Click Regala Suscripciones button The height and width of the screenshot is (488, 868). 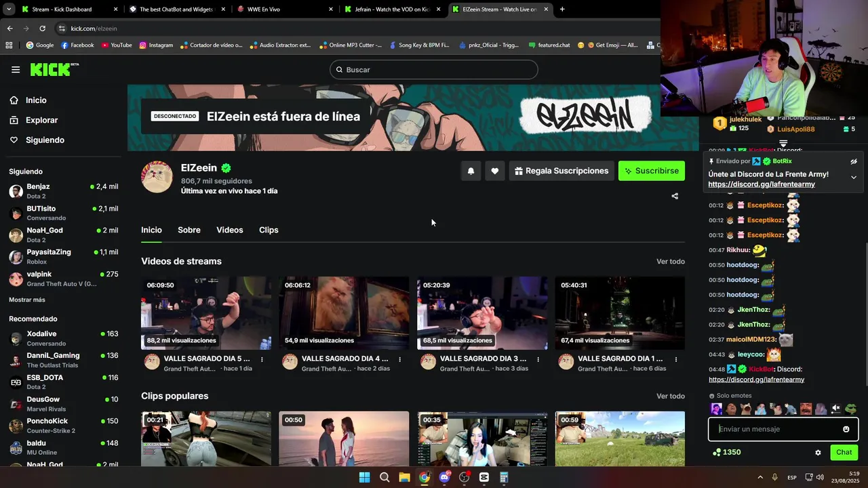(x=561, y=171)
